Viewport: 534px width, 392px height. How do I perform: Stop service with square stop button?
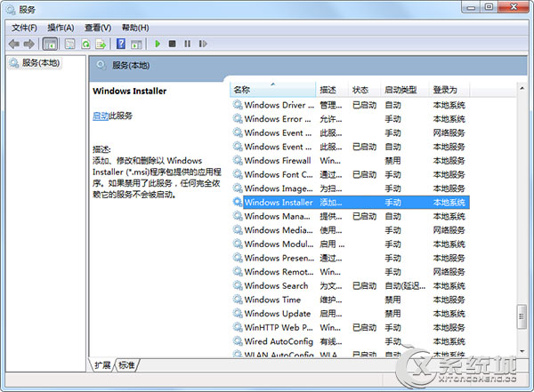173,44
